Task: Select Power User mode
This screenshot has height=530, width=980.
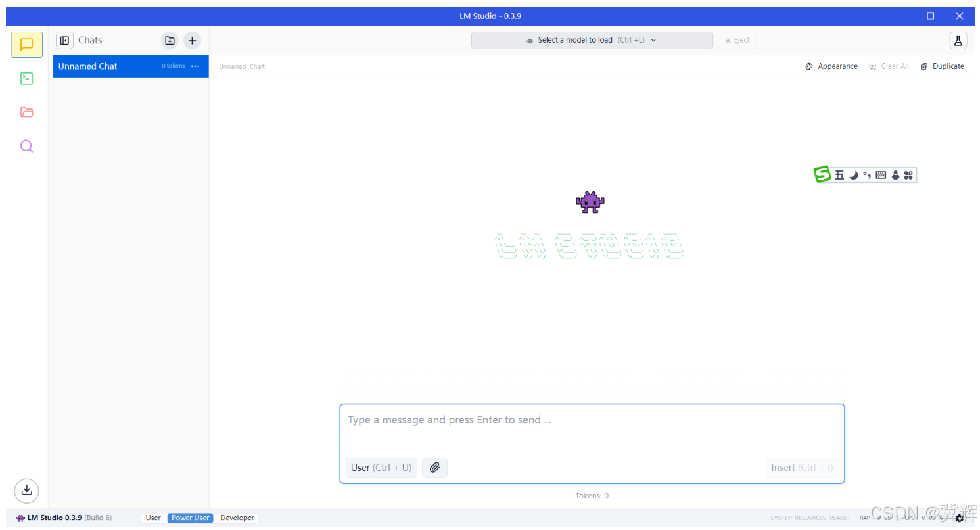Action: pos(191,518)
